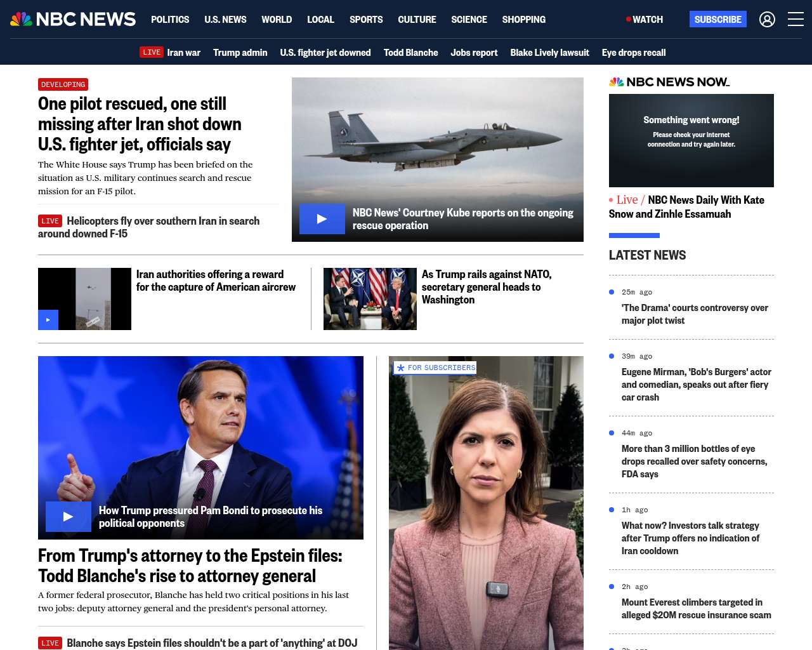Viewport: 812px width, 650px height.
Task: Open the NATO secretary general story thumbnail
Action: (x=370, y=299)
